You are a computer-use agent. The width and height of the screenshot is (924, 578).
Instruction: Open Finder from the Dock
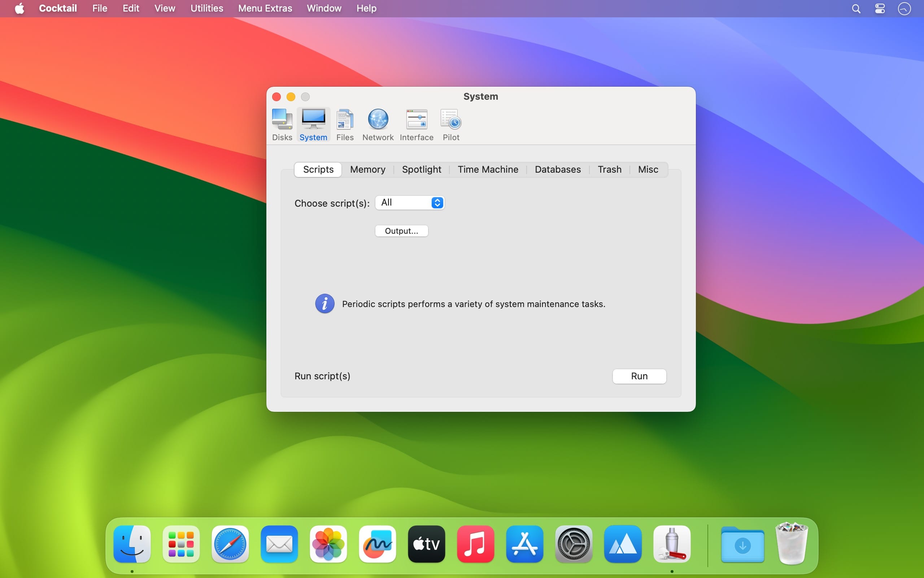[132, 544]
